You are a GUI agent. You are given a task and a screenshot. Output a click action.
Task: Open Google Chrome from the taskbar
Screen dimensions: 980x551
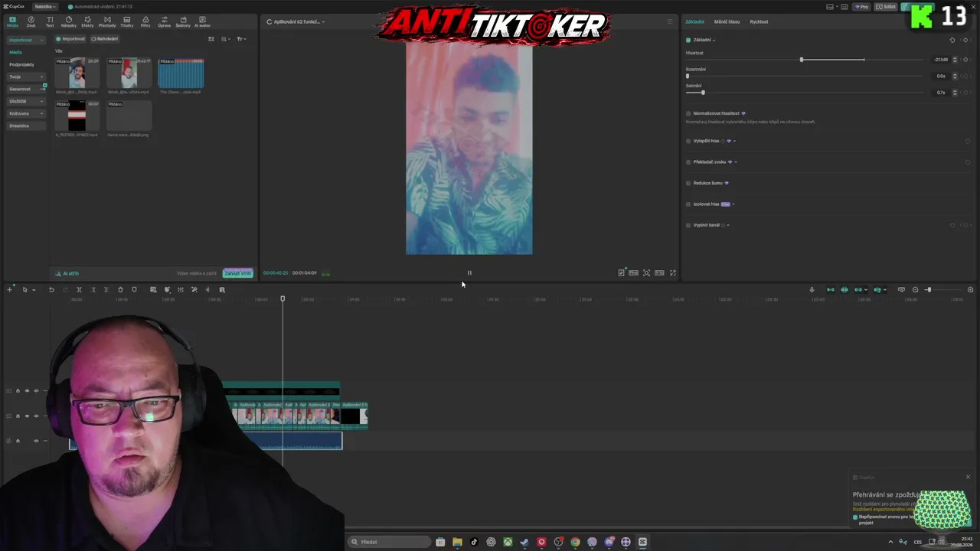575,542
